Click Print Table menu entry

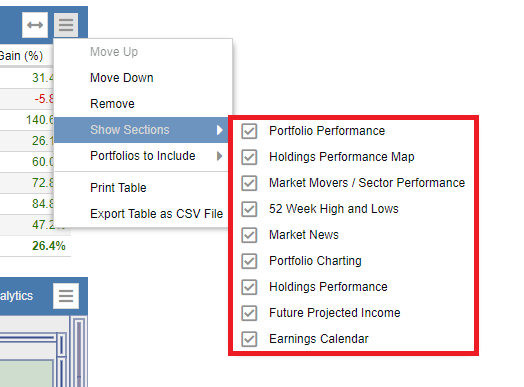pos(118,188)
